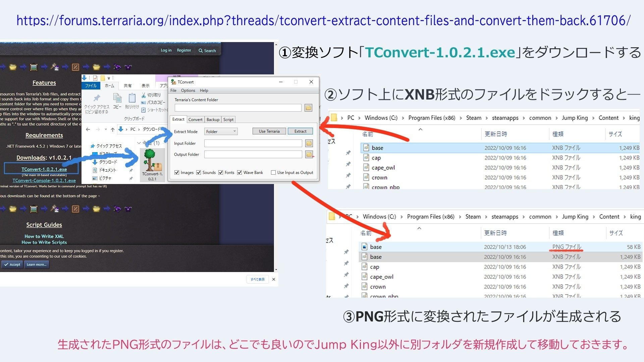Click the コピー icon in Explorer ribbon
The image size is (644, 362).
117,98
